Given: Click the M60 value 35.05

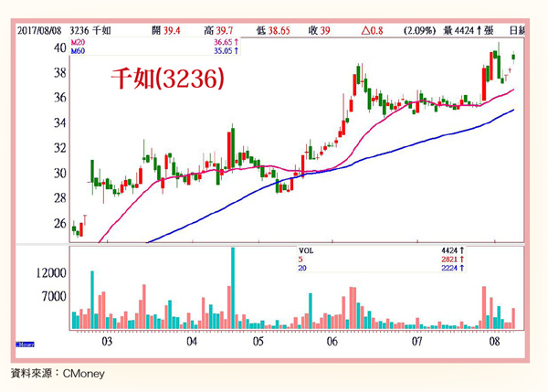Looking at the screenshot, I should coord(227,51).
